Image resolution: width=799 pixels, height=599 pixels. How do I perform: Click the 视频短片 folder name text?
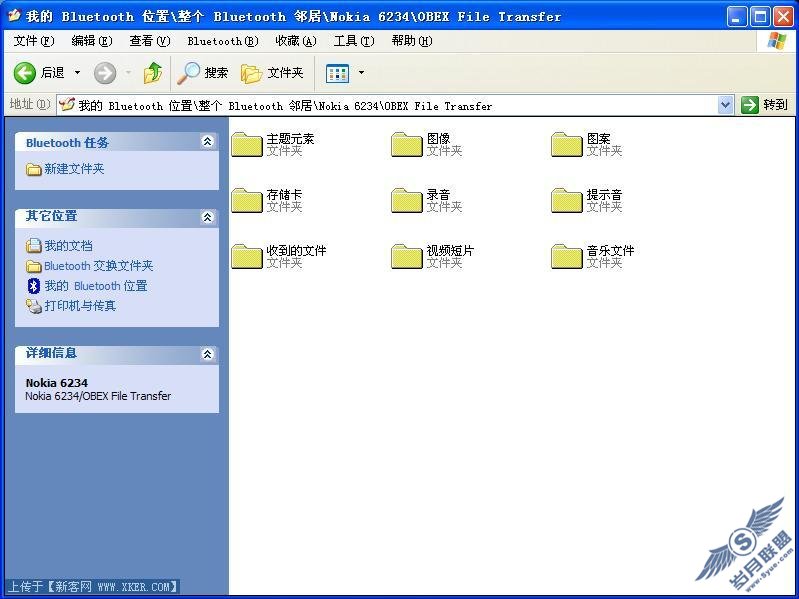pyautogui.click(x=450, y=251)
